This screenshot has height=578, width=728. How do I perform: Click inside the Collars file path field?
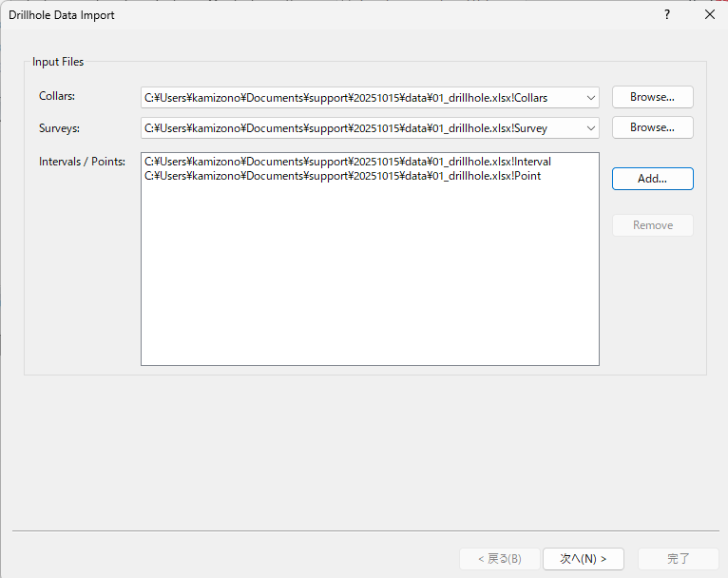361,97
